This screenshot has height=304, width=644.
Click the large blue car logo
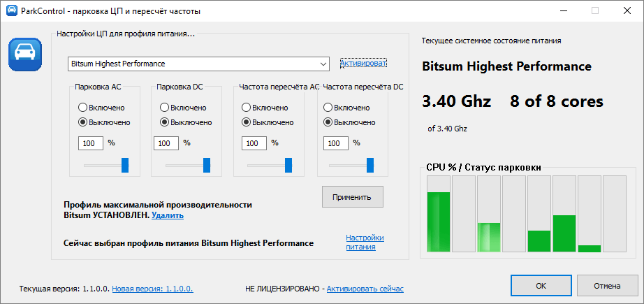(x=25, y=55)
